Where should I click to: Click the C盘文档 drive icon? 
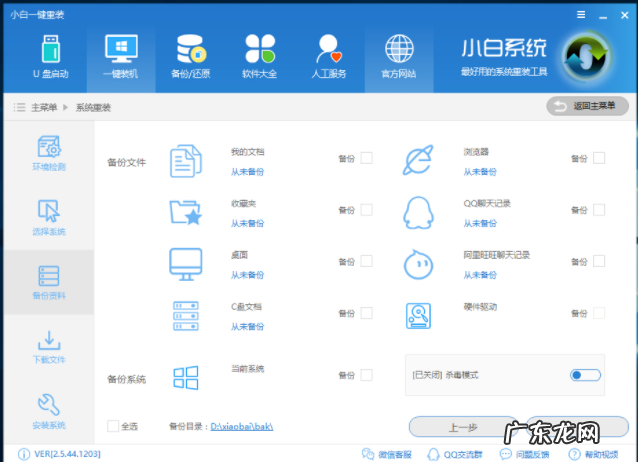186,316
